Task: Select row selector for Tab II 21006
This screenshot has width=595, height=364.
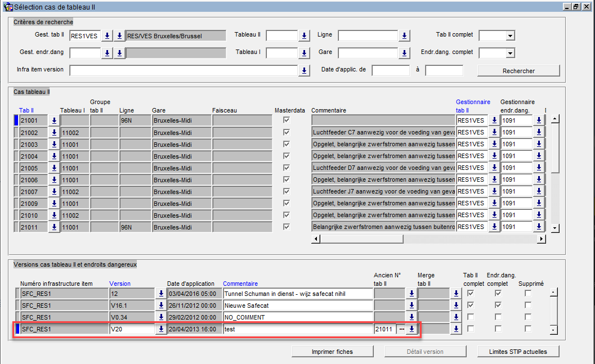Action: pos(16,179)
